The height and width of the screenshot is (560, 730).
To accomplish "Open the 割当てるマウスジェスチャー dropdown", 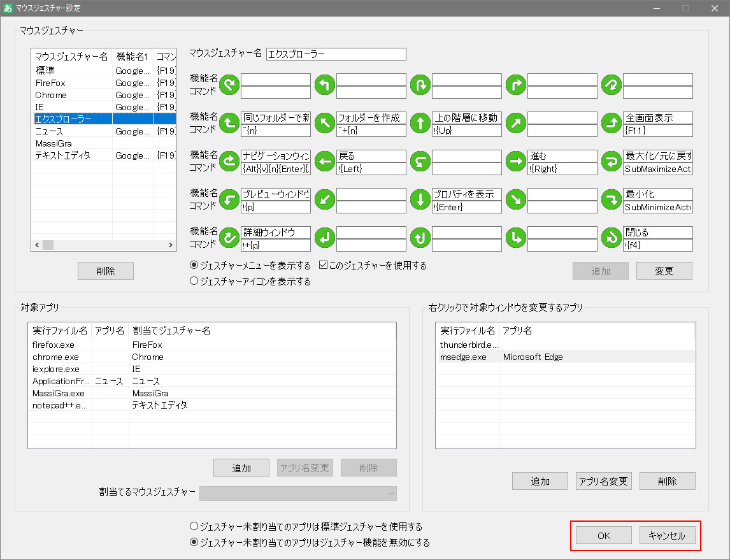I will tap(297, 493).
